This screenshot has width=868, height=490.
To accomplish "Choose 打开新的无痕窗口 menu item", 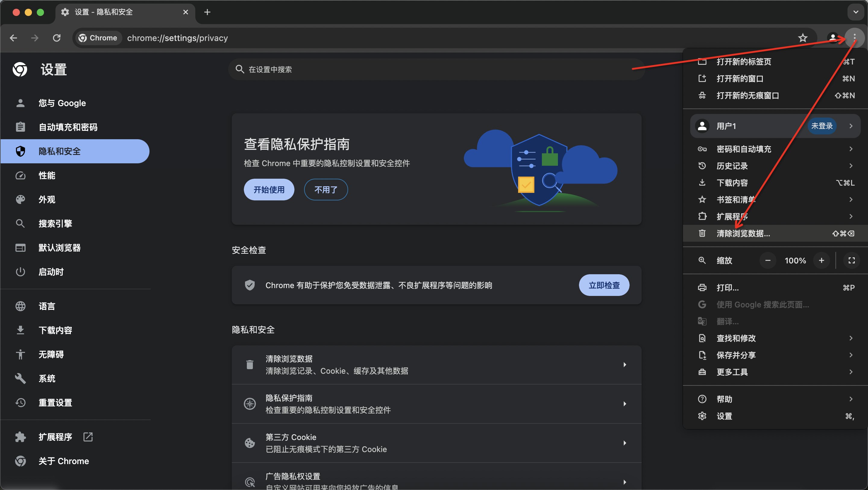I will click(x=747, y=95).
